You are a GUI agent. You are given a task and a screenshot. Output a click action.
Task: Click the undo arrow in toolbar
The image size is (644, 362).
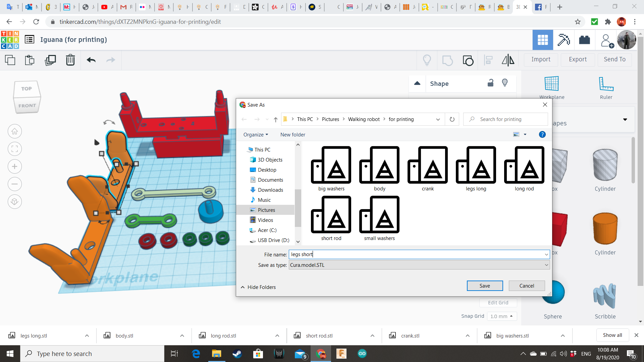(x=91, y=60)
